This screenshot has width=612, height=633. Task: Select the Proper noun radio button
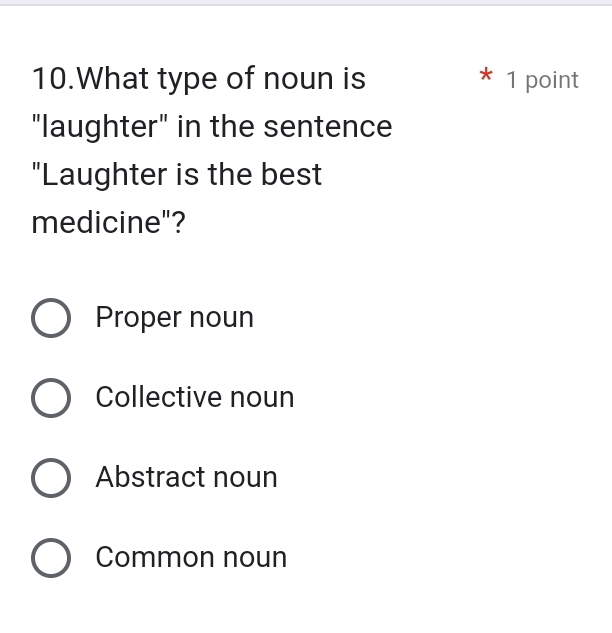[x=51, y=318]
